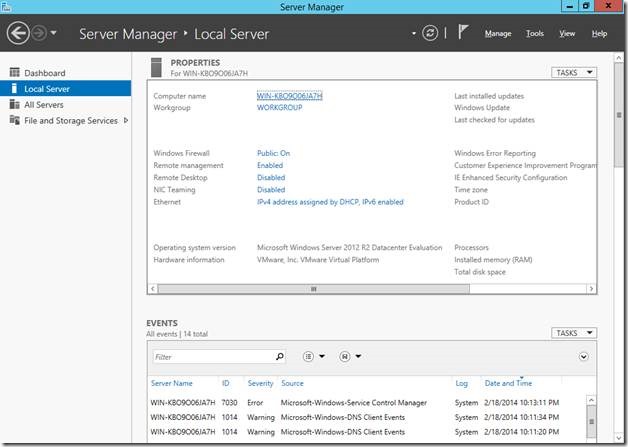Open the Events TASKS dropdown

[574, 333]
